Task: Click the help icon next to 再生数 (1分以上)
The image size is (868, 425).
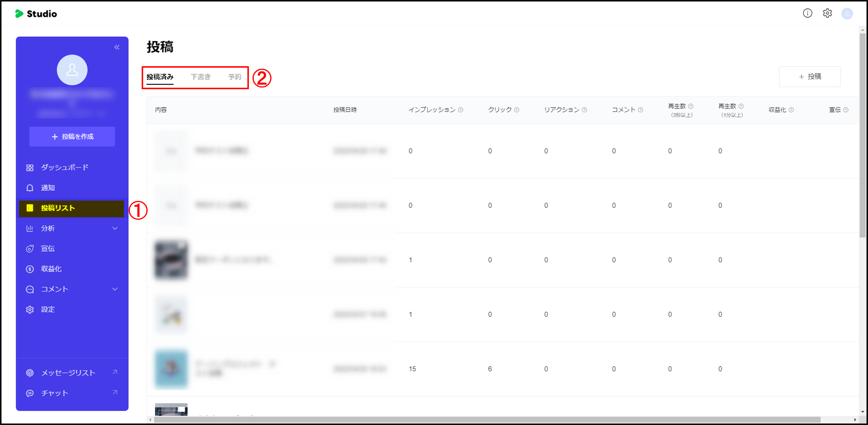Action: point(741,106)
